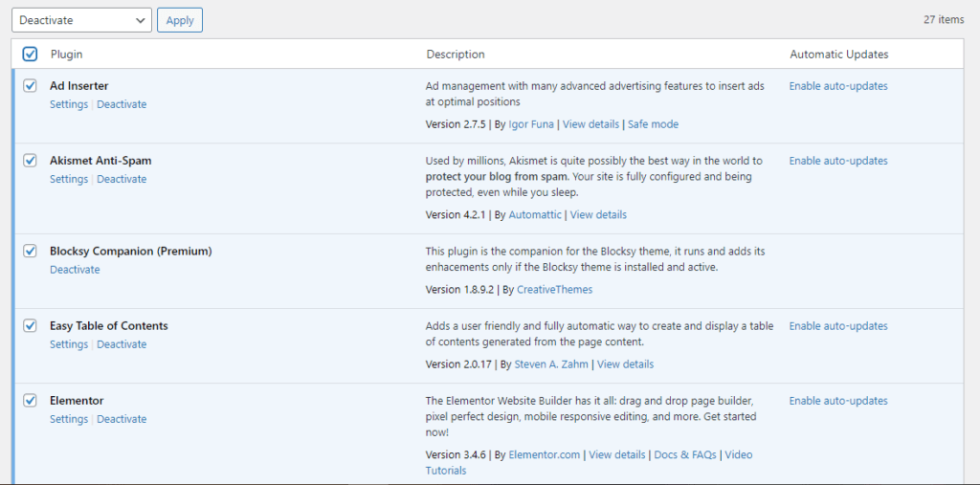Enable auto-updates for Ad Inserter
The height and width of the screenshot is (485, 980).
point(838,86)
